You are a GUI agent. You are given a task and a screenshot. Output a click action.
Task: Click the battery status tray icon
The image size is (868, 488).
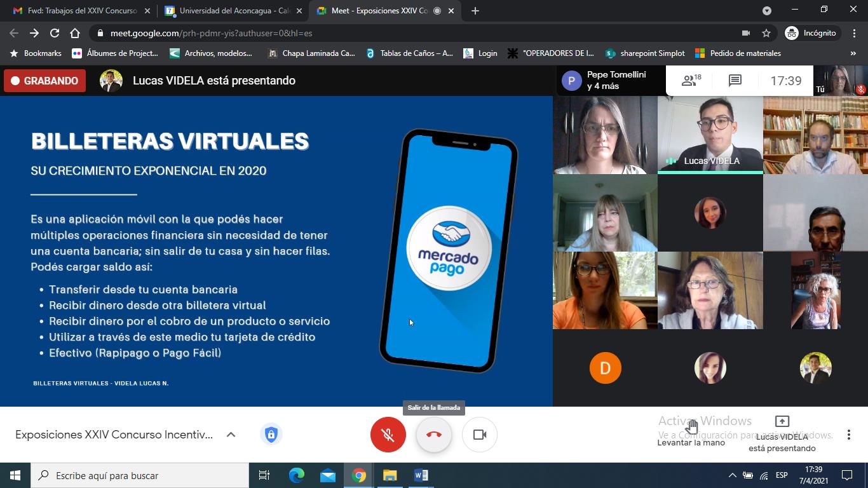pos(748,475)
